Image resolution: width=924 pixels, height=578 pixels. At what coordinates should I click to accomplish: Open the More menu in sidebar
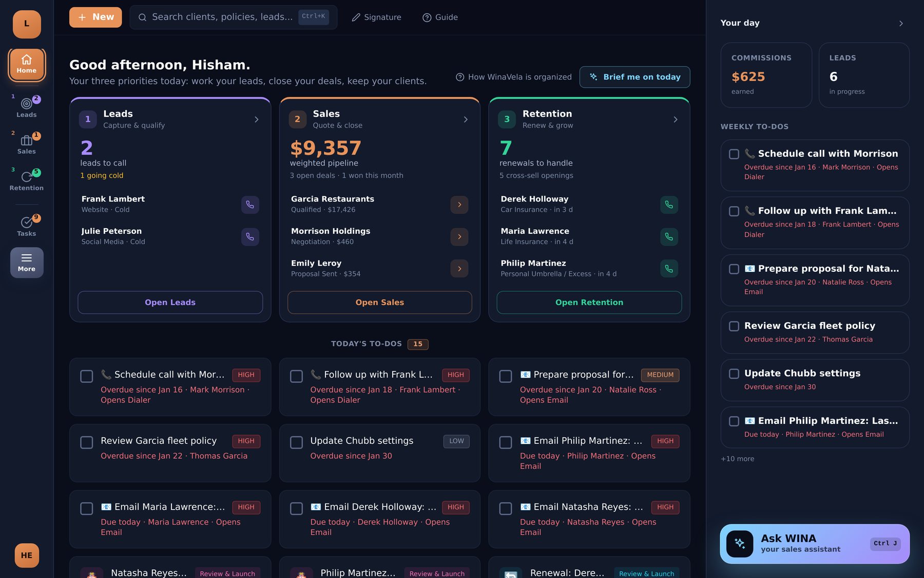(x=27, y=263)
